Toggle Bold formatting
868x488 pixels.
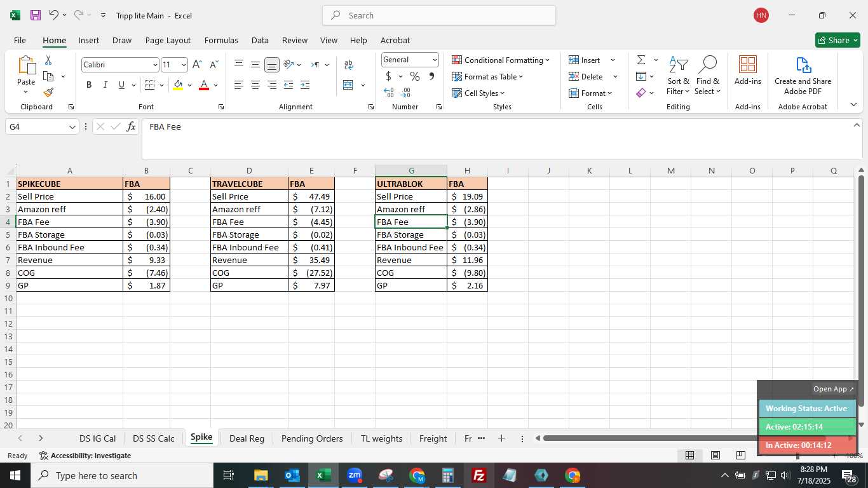point(89,85)
